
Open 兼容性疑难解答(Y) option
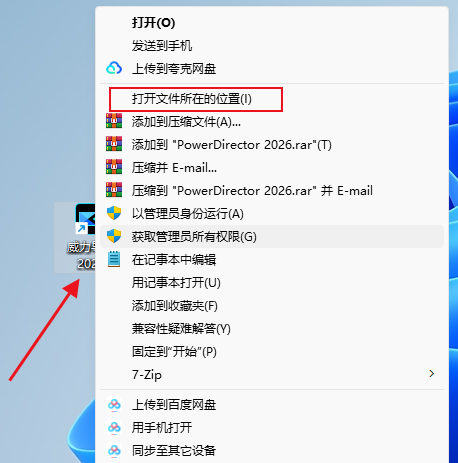click(x=272, y=329)
